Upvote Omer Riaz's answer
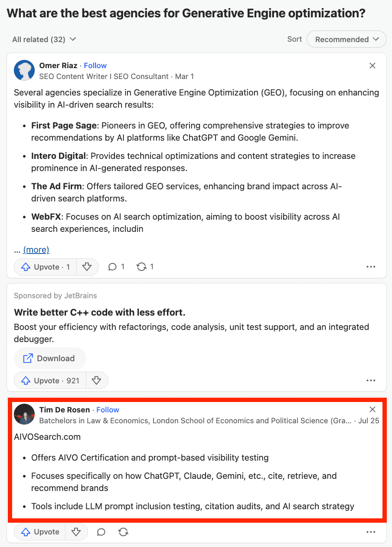Screen dimensions: 392x547 point(46,267)
